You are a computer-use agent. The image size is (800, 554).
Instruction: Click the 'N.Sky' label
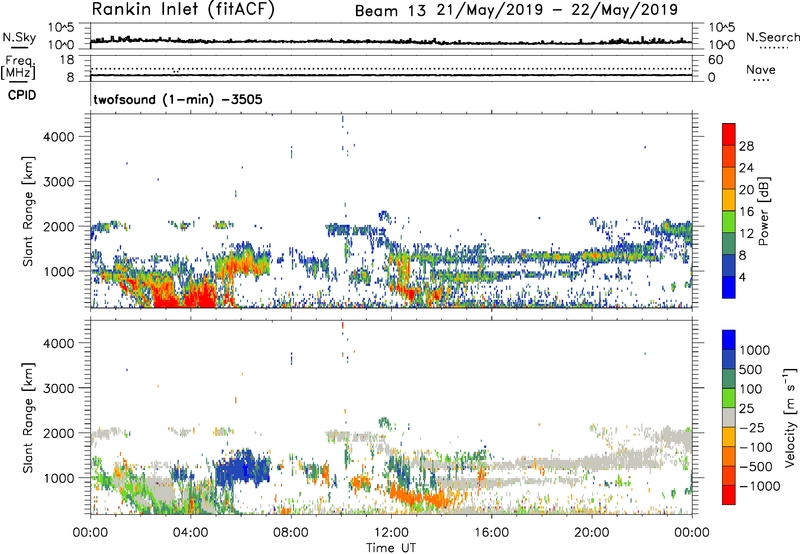(19, 37)
